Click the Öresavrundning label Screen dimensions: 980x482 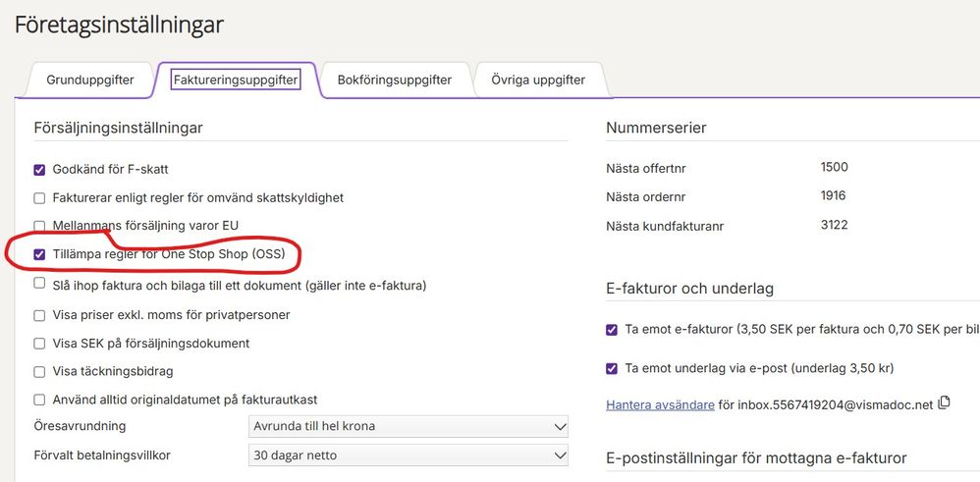tap(80, 426)
